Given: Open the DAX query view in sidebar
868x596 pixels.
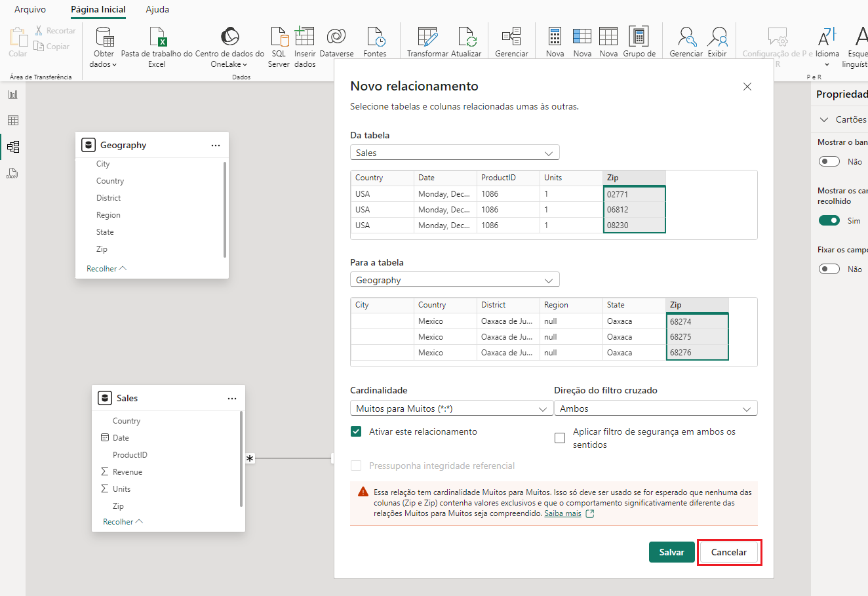Looking at the screenshot, I should click(12, 173).
